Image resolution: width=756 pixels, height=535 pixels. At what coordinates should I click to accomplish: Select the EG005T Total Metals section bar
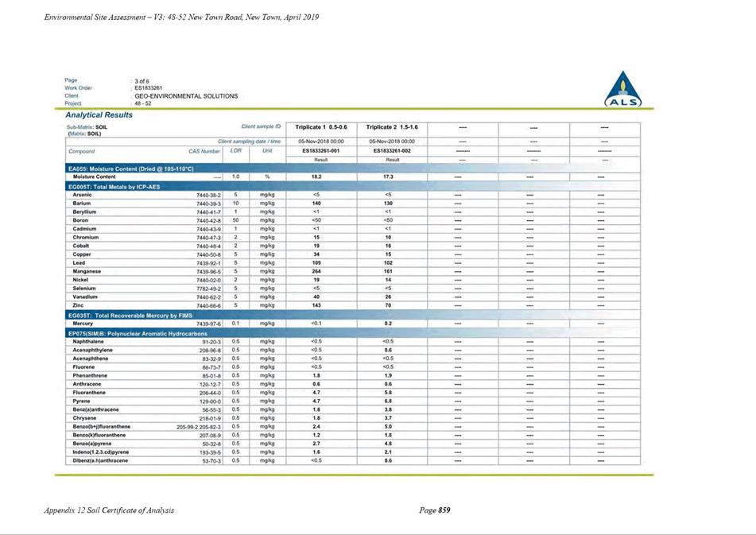(353, 187)
